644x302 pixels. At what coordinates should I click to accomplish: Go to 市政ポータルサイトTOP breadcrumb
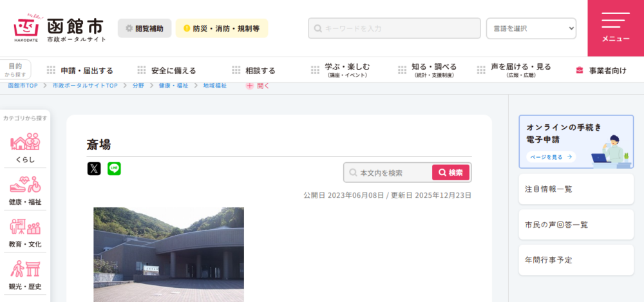[85, 86]
